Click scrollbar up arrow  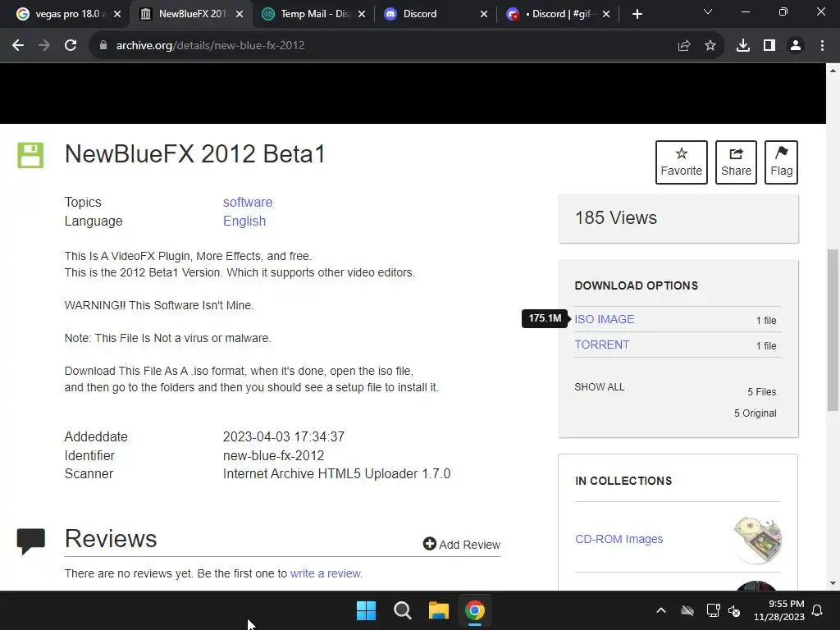pyautogui.click(x=833, y=71)
